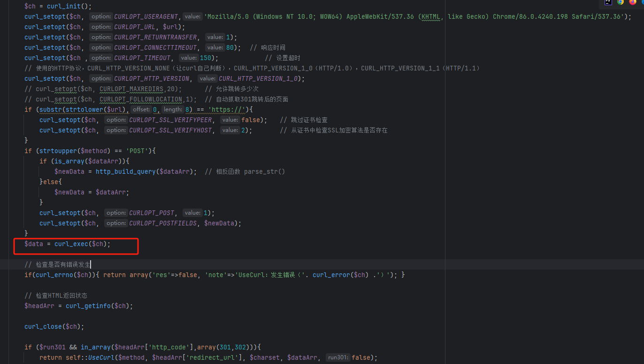Viewport: 644px width, 364px height.
Task: Click the 'run301:' parameter inlay hint
Action: [337, 357]
